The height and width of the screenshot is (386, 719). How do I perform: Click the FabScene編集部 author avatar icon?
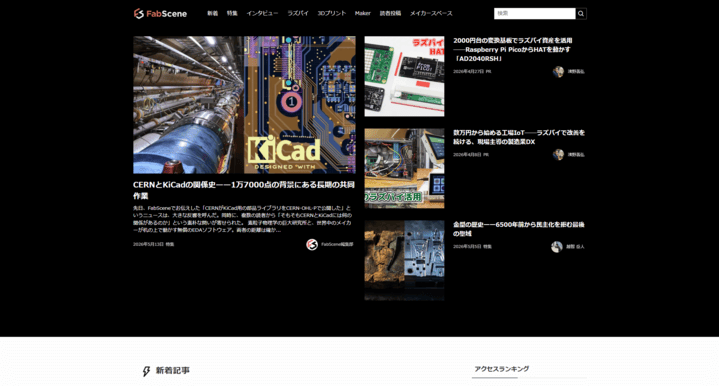312,244
